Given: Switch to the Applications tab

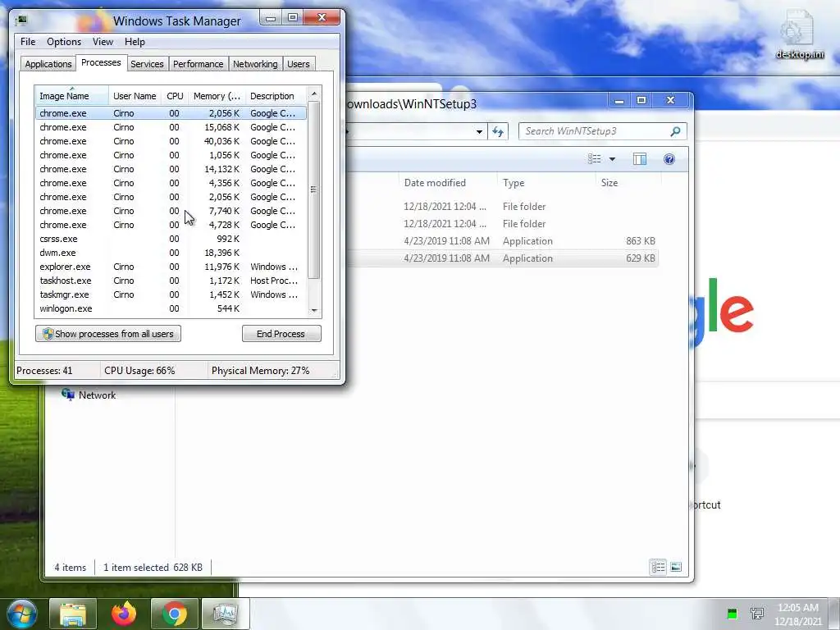Looking at the screenshot, I should [x=48, y=64].
